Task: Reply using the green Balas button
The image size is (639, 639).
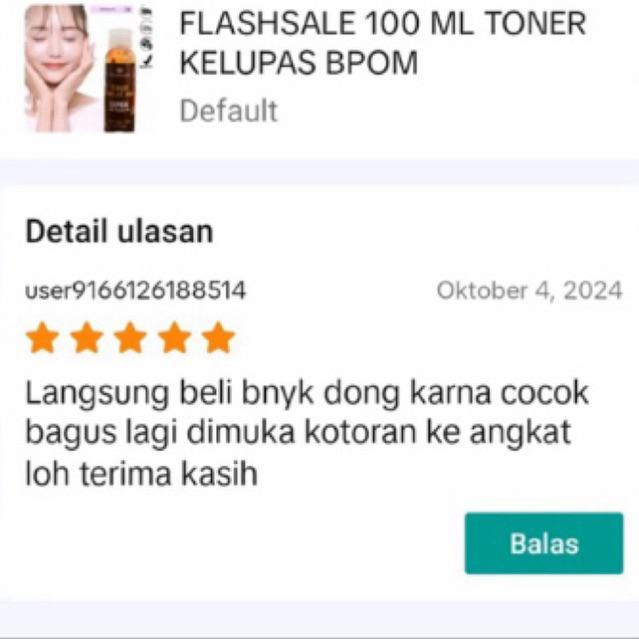Action: tap(544, 543)
